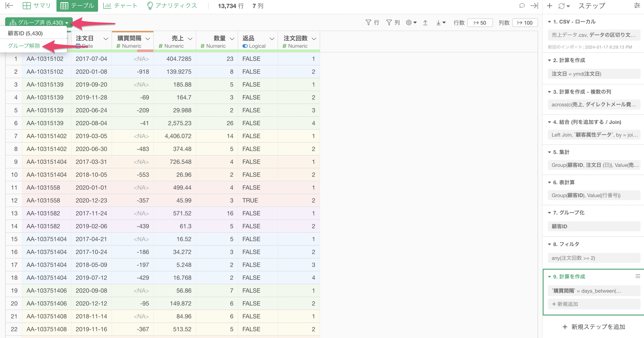Click the 2020-12-12 order date cell
The height and width of the screenshot is (338, 644).
click(x=91, y=303)
